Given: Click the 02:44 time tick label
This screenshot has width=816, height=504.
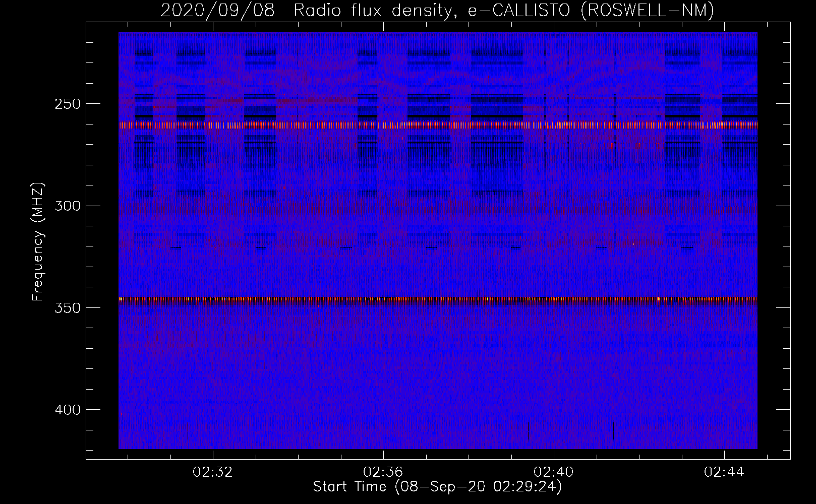Looking at the screenshot, I should [724, 472].
